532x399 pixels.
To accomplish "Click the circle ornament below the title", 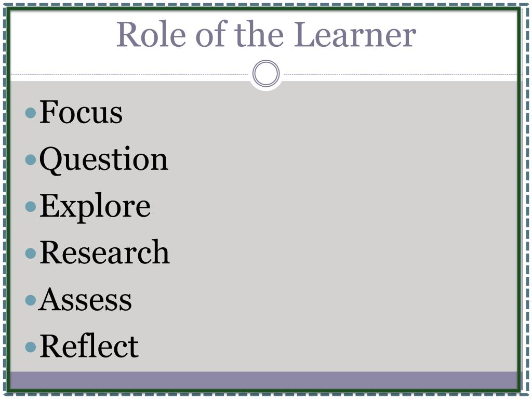I will click(x=266, y=74).
